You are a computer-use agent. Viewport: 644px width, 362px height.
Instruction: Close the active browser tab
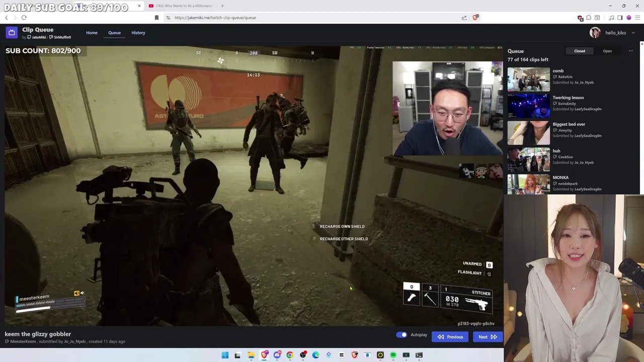pos(139,6)
